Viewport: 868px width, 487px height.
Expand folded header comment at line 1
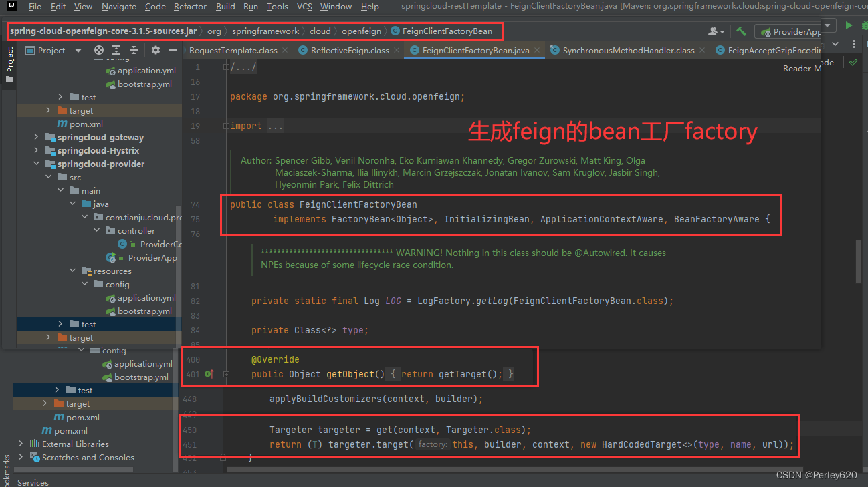pyautogui.click(x=227, y=68)
